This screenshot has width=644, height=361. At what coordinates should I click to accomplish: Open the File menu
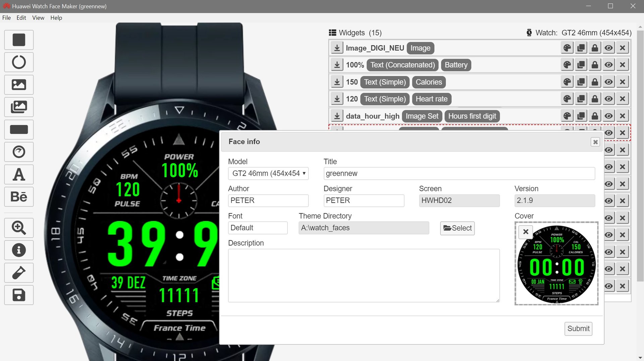pos(6,18)
